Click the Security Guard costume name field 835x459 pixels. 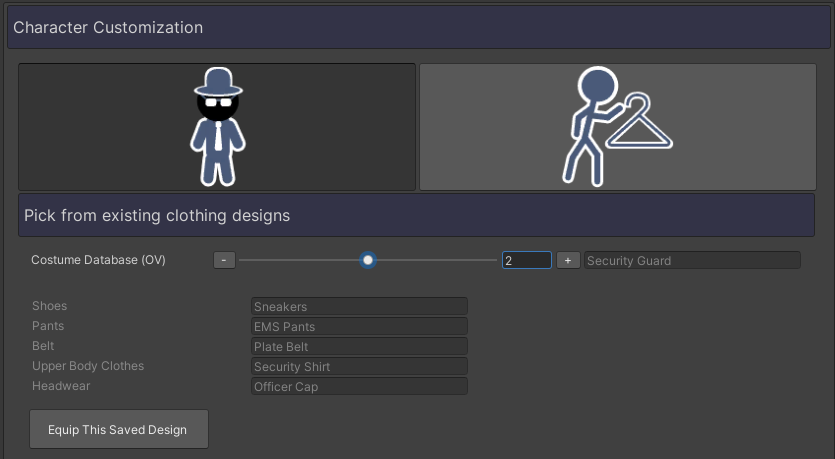pyautogui.click(x=692, y=260)
